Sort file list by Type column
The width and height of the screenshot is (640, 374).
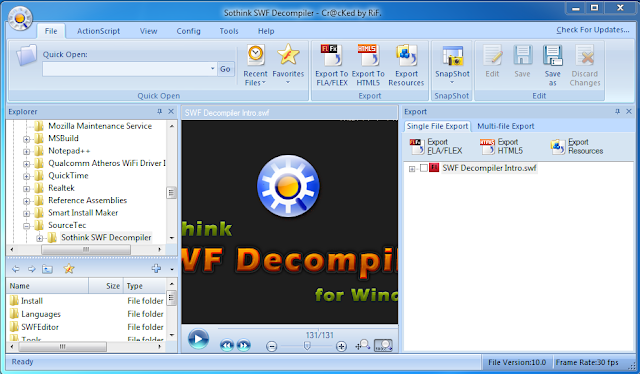tap(145, 286)
